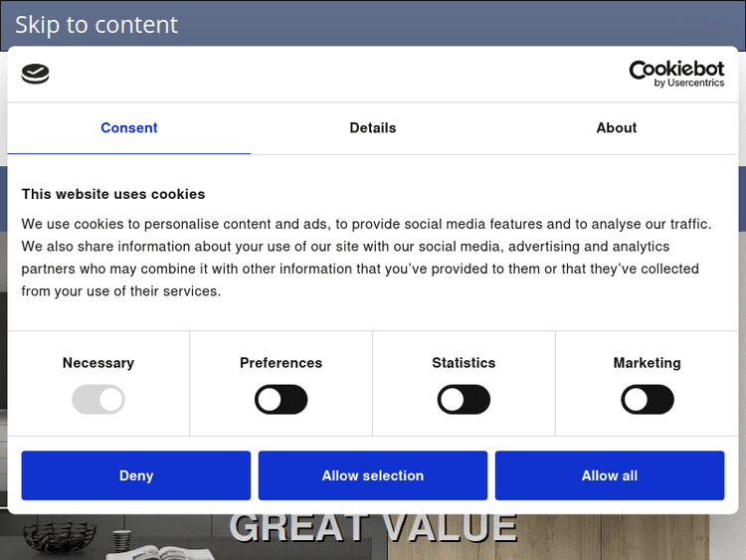
Task: Enable the Marketing cookies toggle
Action: pyautogui.click(x=647, y=400)
